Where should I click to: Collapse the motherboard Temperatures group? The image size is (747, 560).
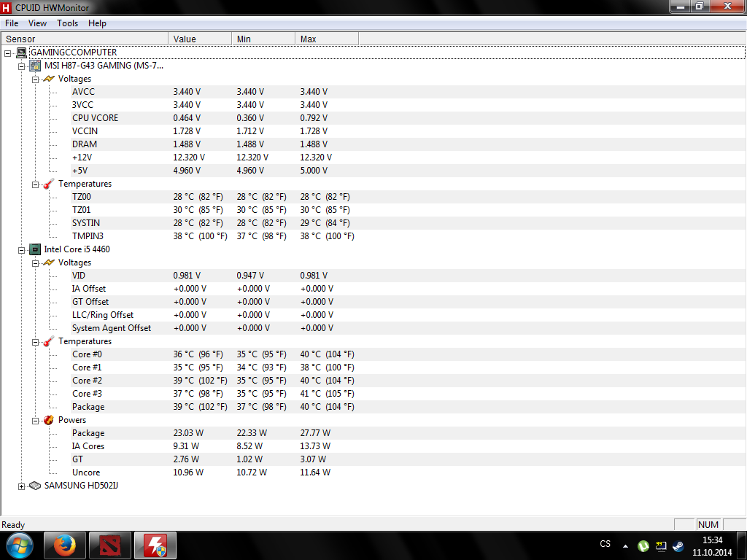[x=35, y=184]
